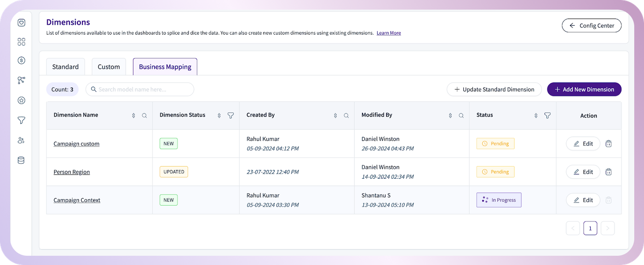
Task: Edit the Campaign custom row
Action: pyautogui.click(x=583, y=144)
